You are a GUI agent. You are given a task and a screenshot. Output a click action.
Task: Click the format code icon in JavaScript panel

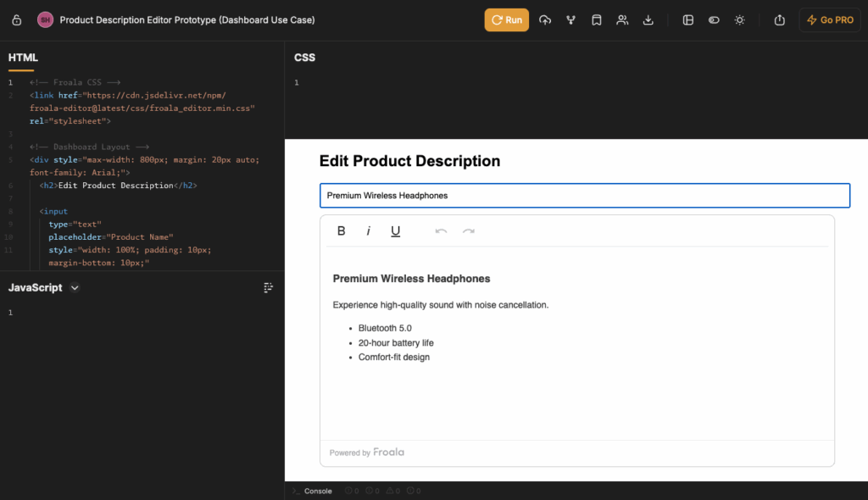[x=269, y=287]
